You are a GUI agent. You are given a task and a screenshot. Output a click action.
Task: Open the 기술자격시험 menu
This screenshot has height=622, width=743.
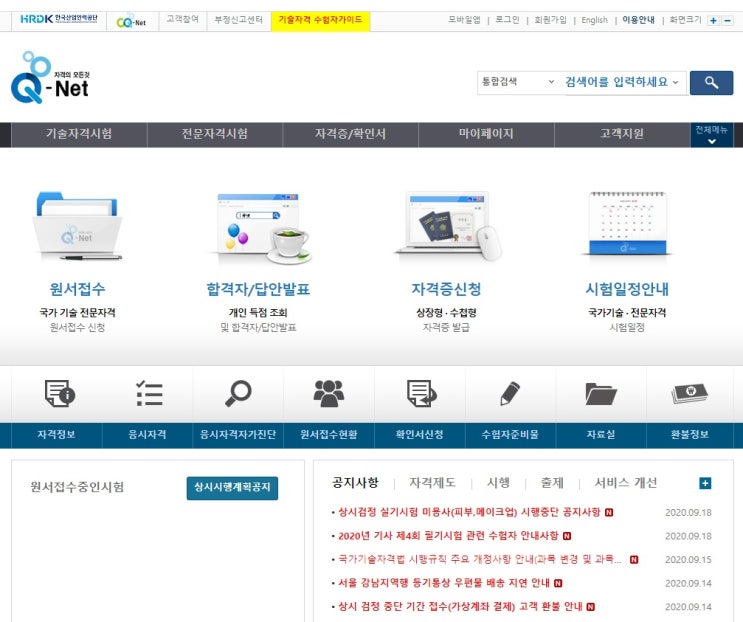point(79,134)
